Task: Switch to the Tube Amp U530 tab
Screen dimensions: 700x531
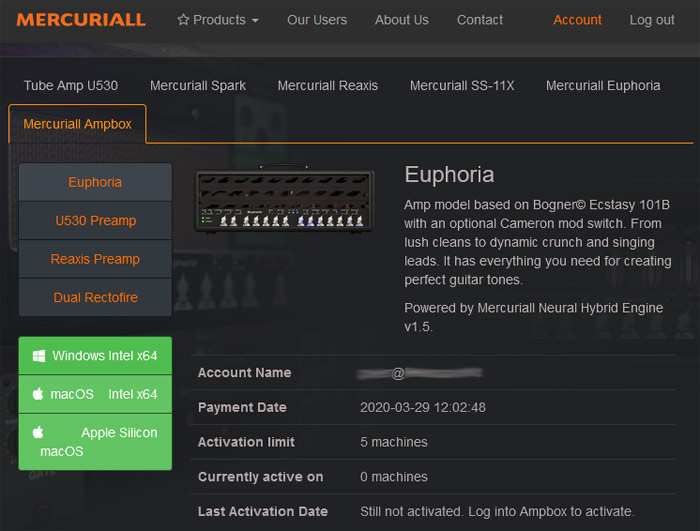Action: click(x=71, y=85)
